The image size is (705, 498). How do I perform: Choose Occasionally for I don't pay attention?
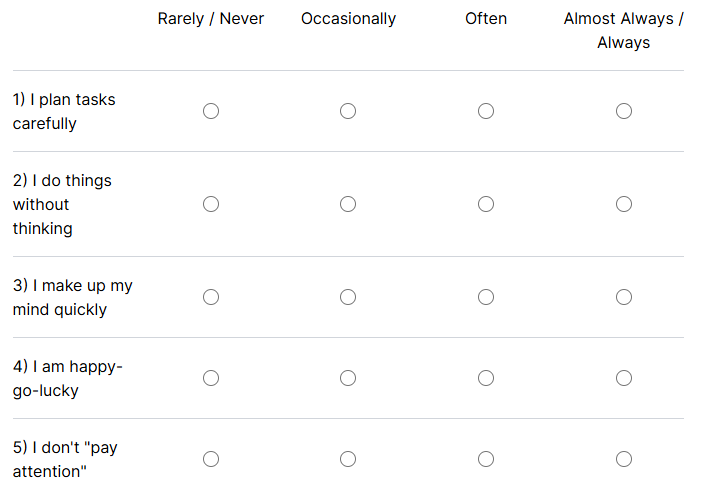(x=348, y=459)
